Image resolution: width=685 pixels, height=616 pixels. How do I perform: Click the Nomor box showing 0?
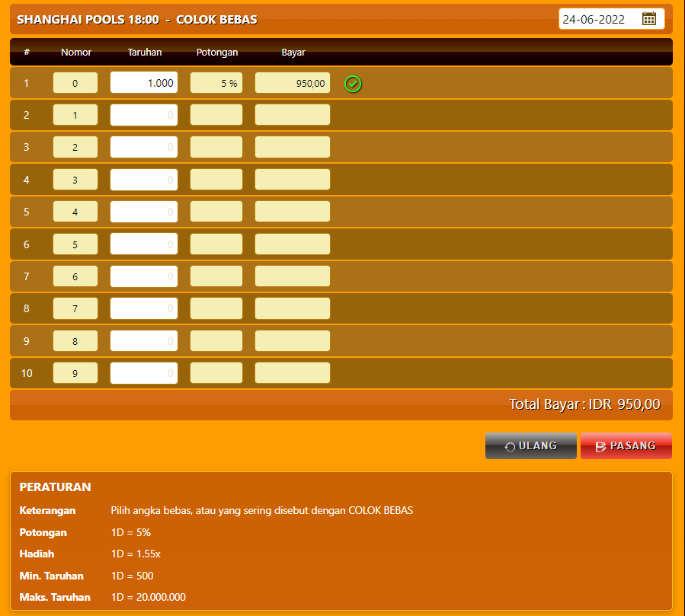75,83
